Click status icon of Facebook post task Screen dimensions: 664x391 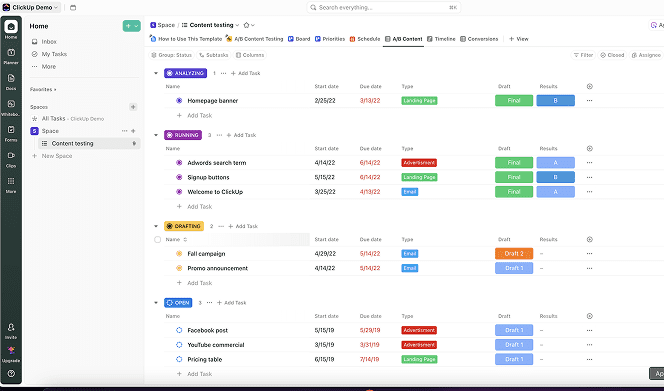click(x=179, y=330)
